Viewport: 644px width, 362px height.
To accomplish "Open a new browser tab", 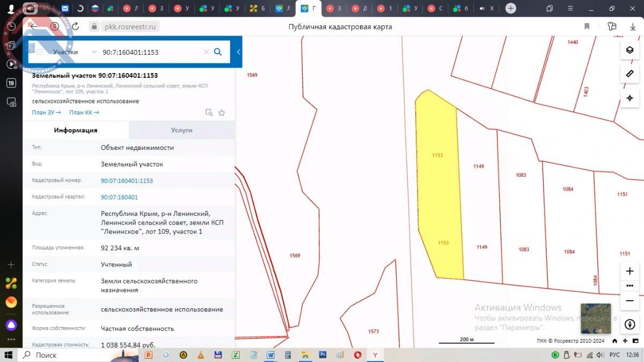I will pos(511,8).
